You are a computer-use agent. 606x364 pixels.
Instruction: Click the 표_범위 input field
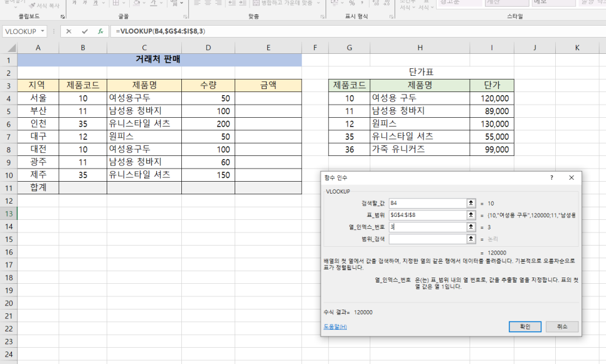(x=427, y=215)
